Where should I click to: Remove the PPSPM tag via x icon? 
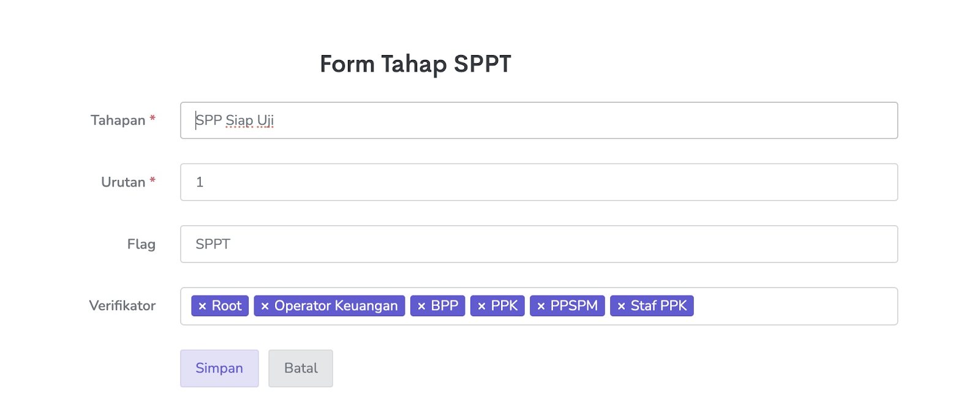click(541, 307)
